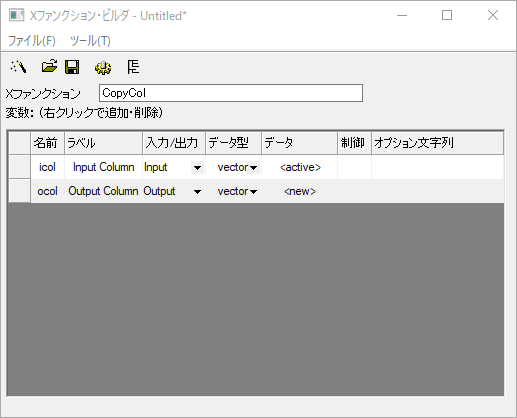
Task: Click the オプション文字列 column header
Action: pos(437,143)
